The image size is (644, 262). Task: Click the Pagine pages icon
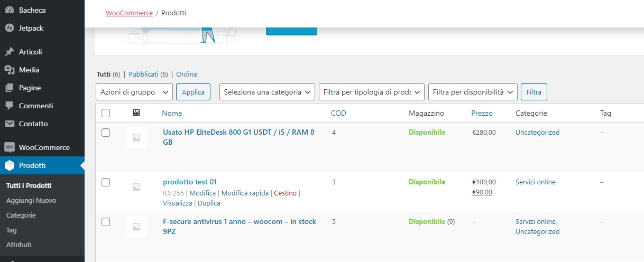[x=9, y=88]
